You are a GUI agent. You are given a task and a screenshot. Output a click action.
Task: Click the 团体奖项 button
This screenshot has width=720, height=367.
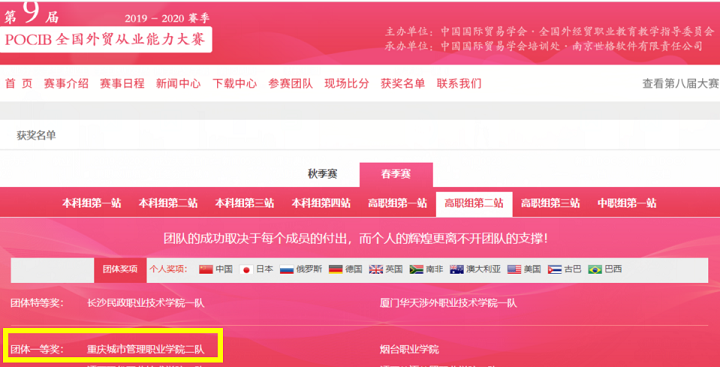click(120, 270)
